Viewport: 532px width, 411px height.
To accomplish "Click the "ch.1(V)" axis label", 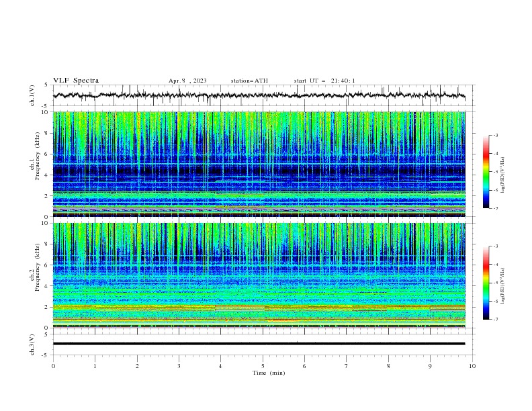I will (32, 95).
